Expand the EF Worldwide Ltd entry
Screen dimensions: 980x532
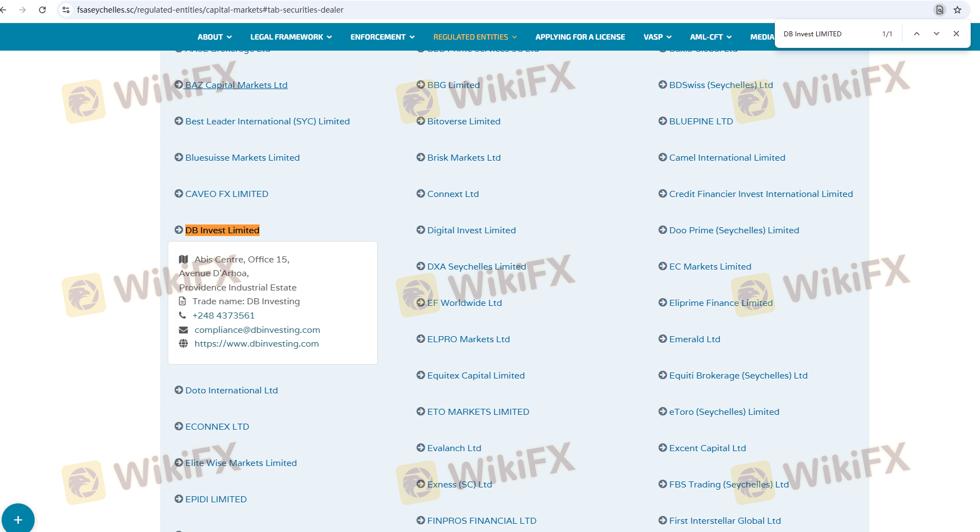coord(465,303)
